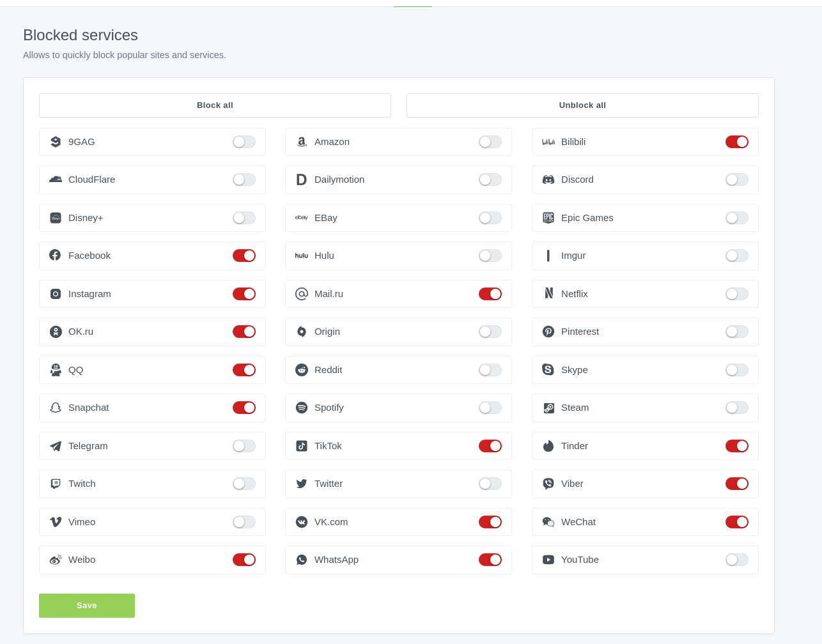Click the Vimeo V icon
Screen dimensions: 822x644
[x=56, y=522]
